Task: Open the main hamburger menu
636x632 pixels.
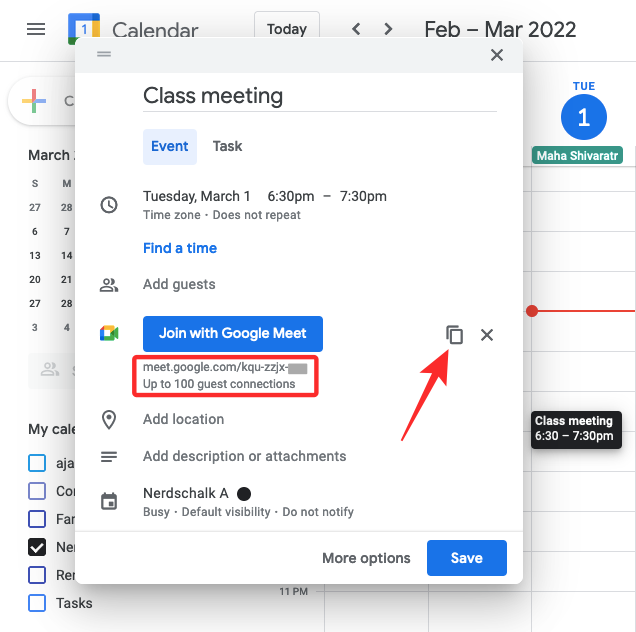Action: click(x=36, y=29)
